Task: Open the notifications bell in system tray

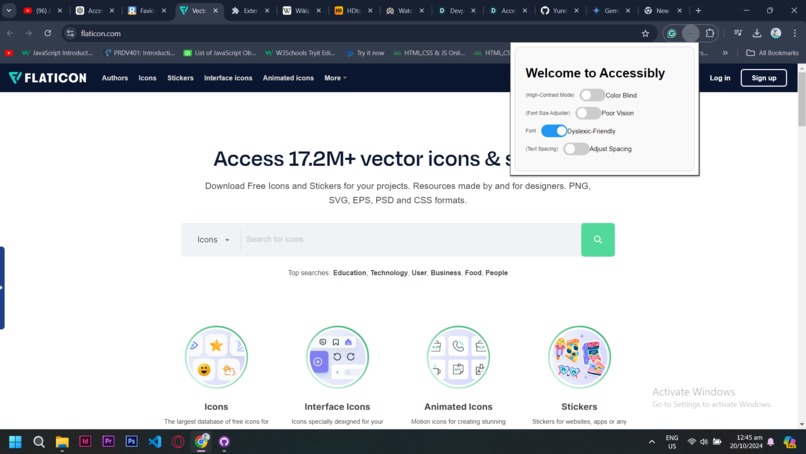Action: (x=771, y=442)
